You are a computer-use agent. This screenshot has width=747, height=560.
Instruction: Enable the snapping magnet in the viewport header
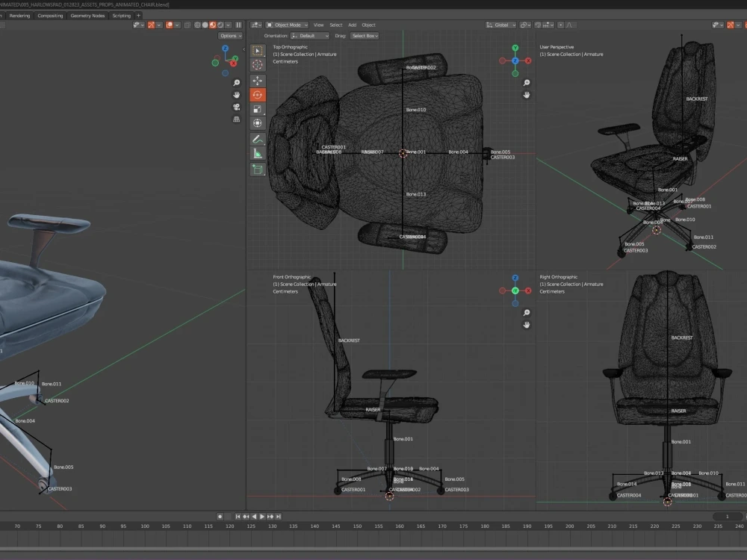(x=537, y=25)
